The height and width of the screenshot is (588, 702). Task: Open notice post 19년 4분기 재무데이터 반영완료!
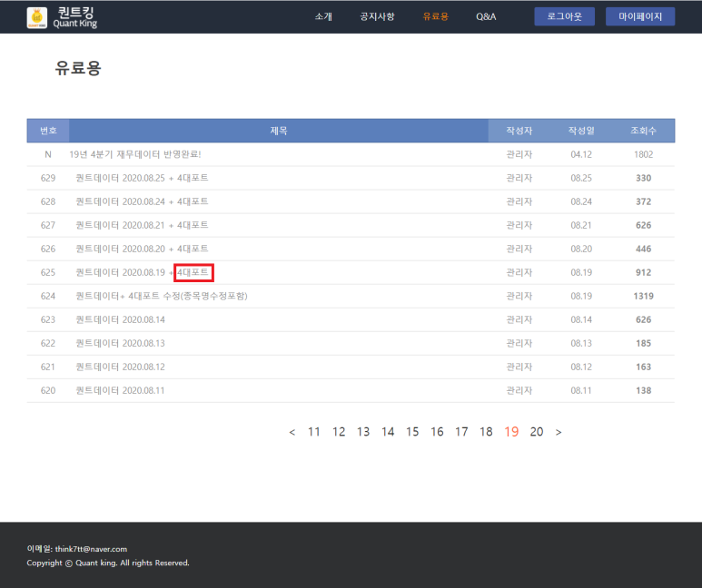click(134, 154)
